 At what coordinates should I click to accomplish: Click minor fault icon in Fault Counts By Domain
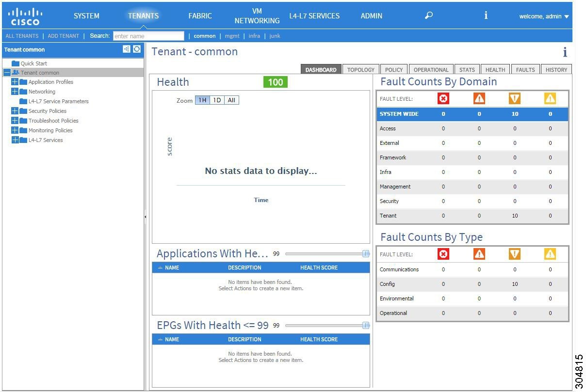pos(515,98)
